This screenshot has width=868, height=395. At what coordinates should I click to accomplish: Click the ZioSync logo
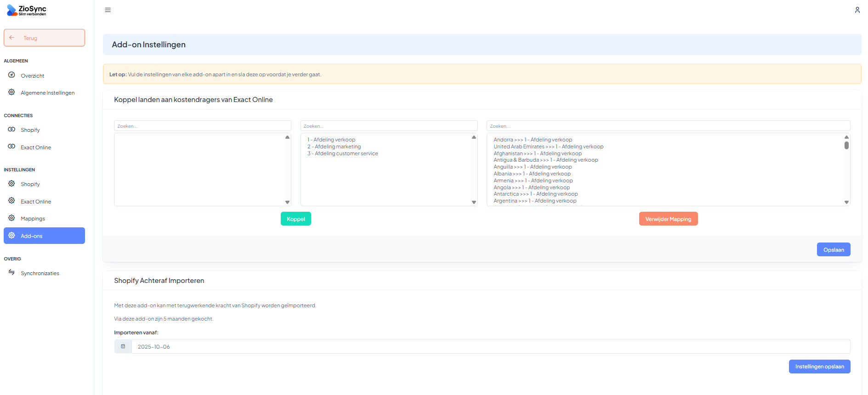coord(27,10)
